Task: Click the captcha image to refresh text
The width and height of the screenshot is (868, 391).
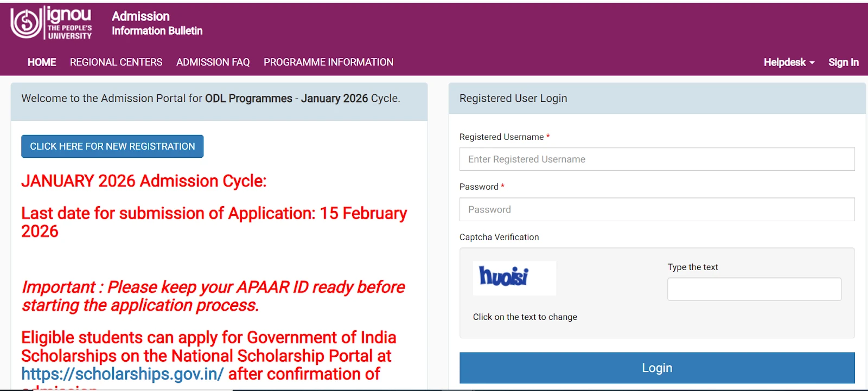Action: click(x=514, y=278)
